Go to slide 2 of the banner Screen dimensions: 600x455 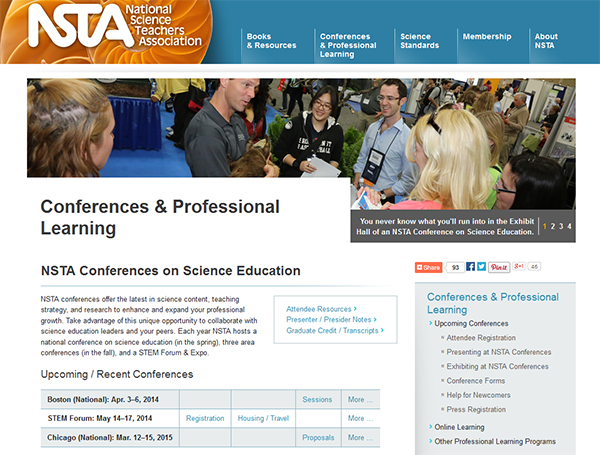pyautogui.click(x=553, y=226)
